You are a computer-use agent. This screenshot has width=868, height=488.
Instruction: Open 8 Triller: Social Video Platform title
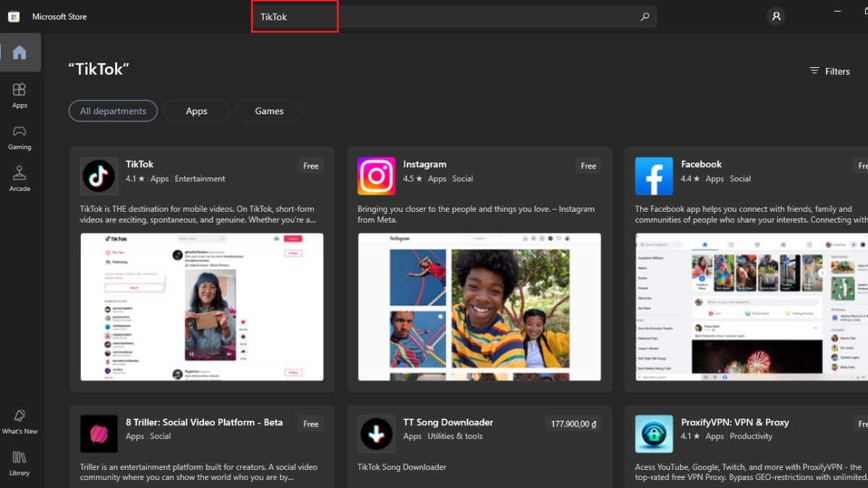(204, 422)
